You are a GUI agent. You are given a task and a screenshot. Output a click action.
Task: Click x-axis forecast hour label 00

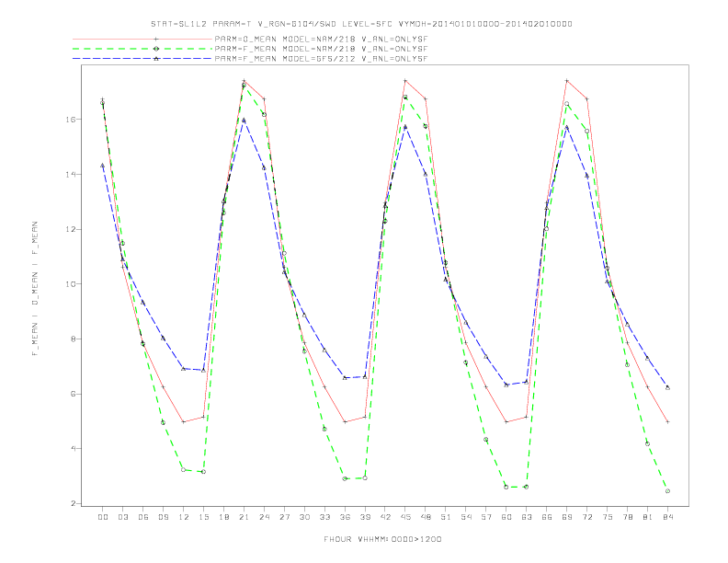click(x=103, y=517)
